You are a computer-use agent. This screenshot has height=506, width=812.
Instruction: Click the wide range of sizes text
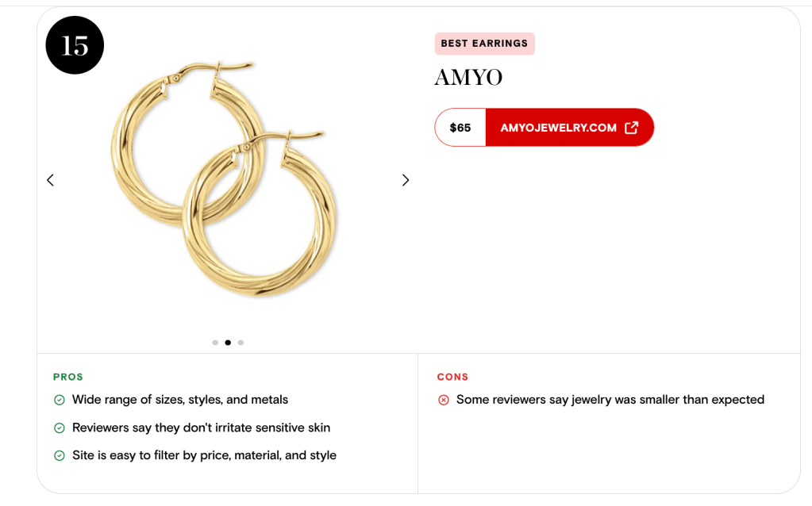[x=180, y=400]
